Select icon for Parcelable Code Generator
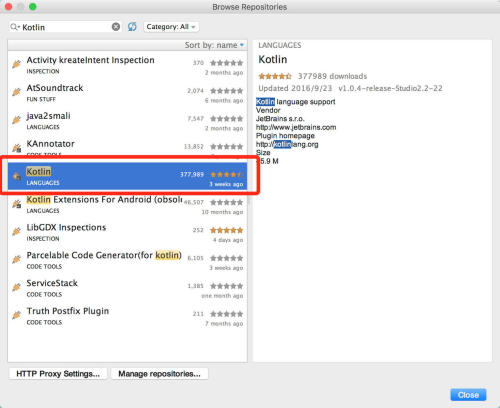Image resolution: width=500 pixels, height=408 pixels. (17, 259)
